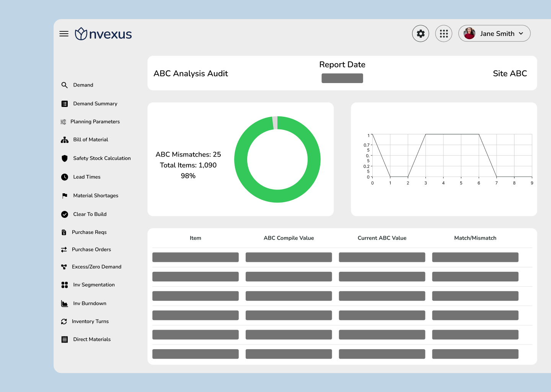Click the Purchase Reqs document icon
Viewport: 551px width, 392px height.
coord(64,232)
